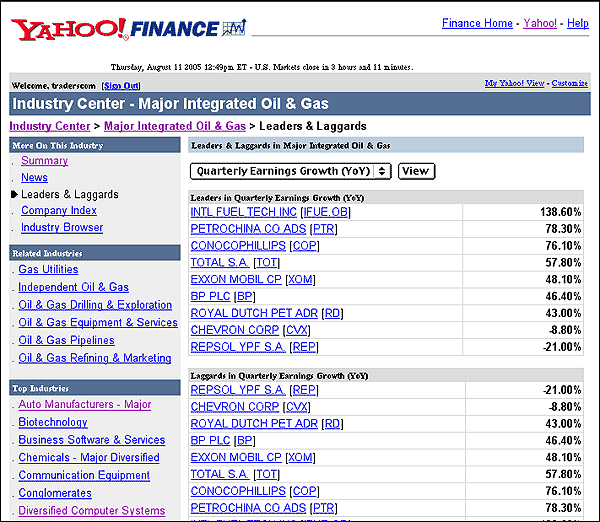This screenshot has height=522, width=600.
Task: Open TOTAL S.A. in Leaders table
Action: (x=220, y=262)
